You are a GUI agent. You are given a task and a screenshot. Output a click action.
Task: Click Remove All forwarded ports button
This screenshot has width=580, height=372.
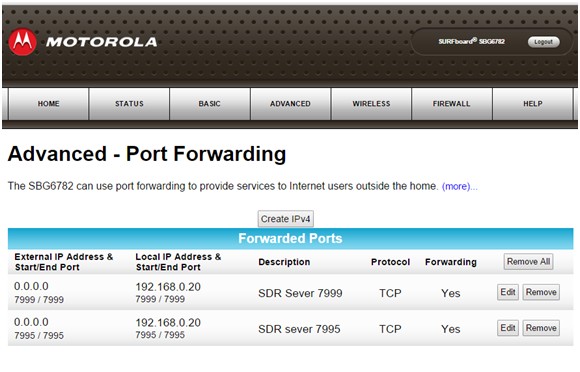(x=528, y=262)
